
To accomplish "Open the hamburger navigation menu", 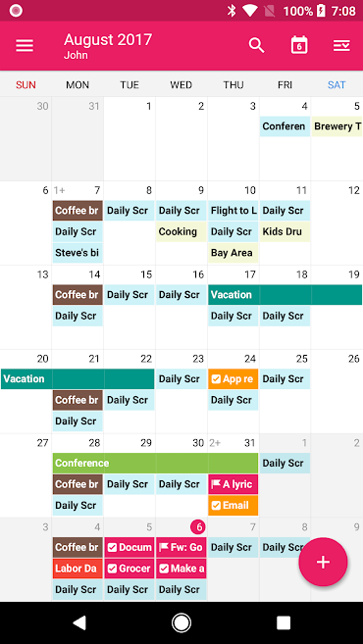I will 25,45.
